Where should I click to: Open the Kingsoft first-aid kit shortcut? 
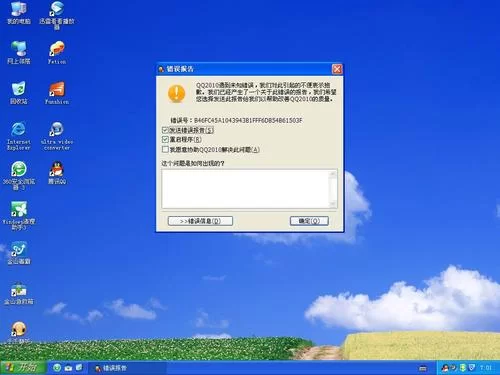tap(19, 293)
